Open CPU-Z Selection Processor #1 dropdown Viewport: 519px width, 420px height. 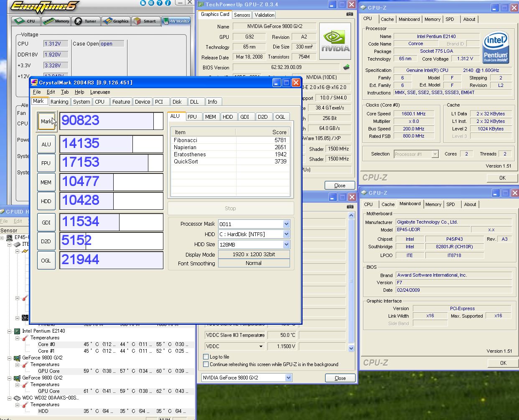coord(435,154)
